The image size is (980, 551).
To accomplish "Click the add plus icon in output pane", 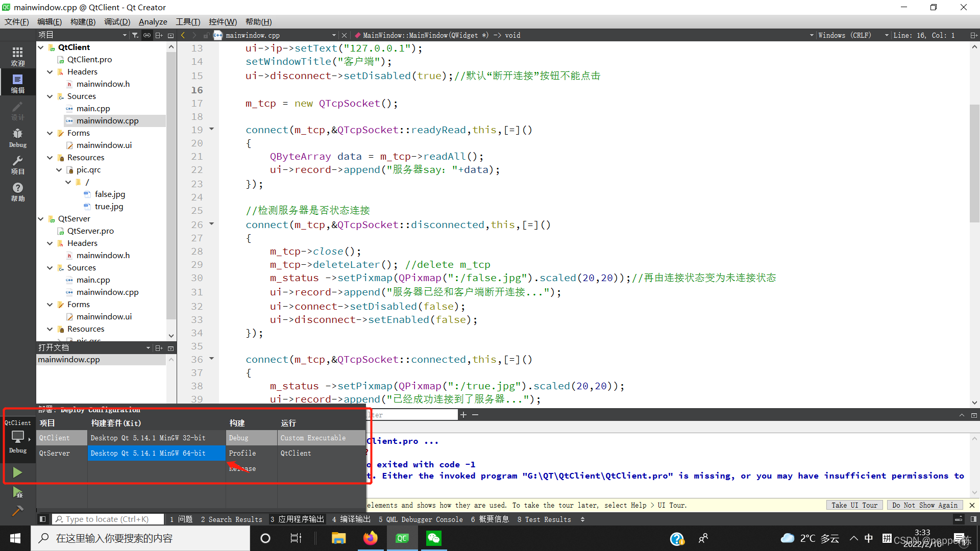I will coord(463,415).
